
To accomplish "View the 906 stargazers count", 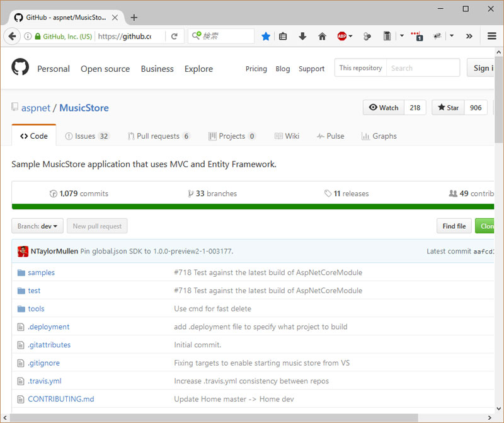I will [476, 107].
